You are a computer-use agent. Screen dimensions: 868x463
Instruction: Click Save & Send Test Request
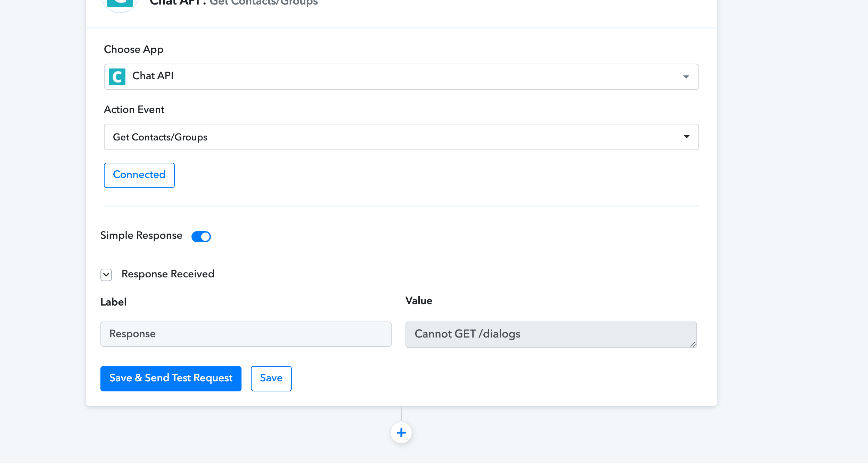[171, 379]
